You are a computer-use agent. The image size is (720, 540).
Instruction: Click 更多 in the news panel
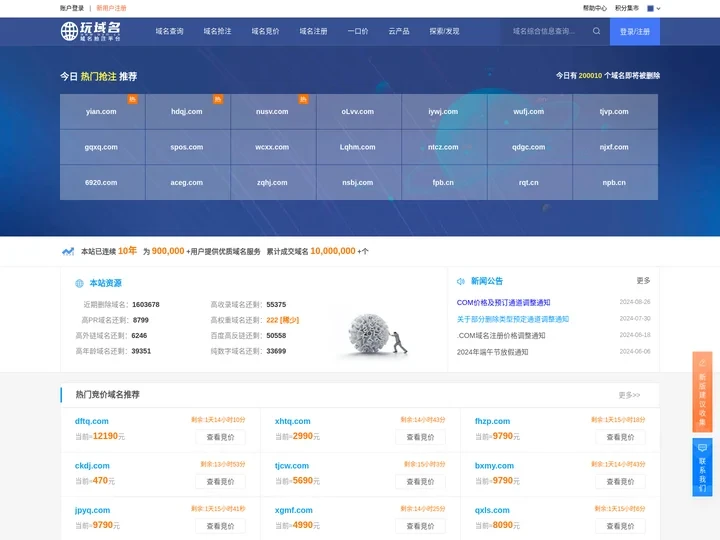point(643,281)
